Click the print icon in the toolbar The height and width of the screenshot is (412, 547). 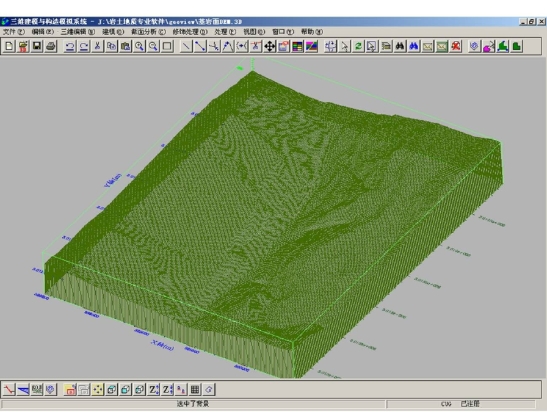(x=51, y=46)
